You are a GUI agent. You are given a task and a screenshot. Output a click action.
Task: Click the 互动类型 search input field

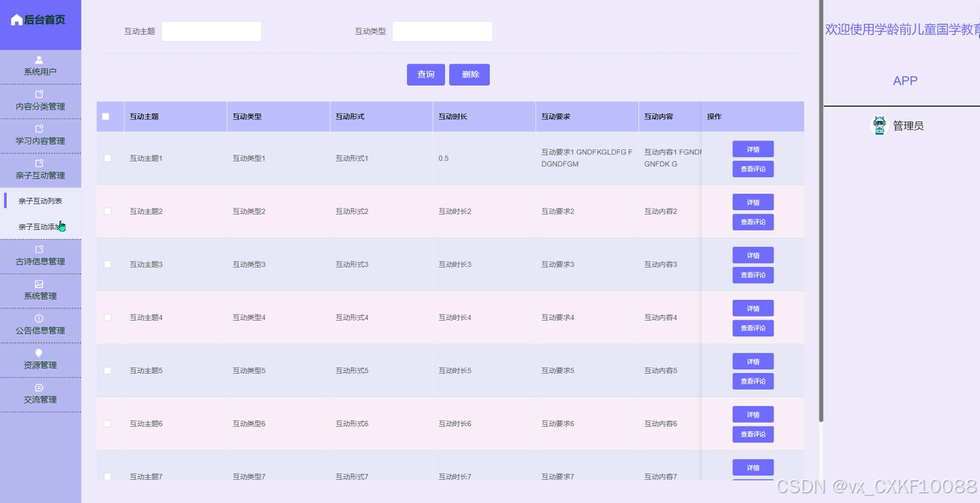[x=442, y=32]
